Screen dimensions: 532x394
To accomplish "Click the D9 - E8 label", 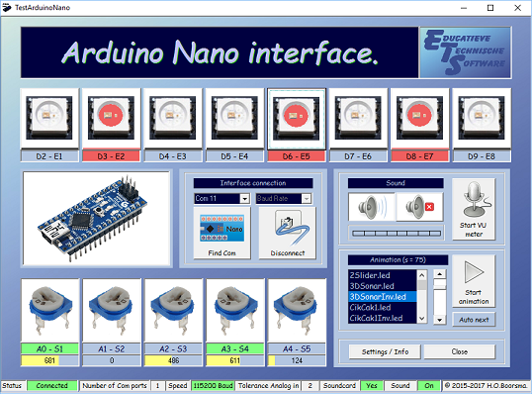I will pyautogui.click(x=482, y=156).
